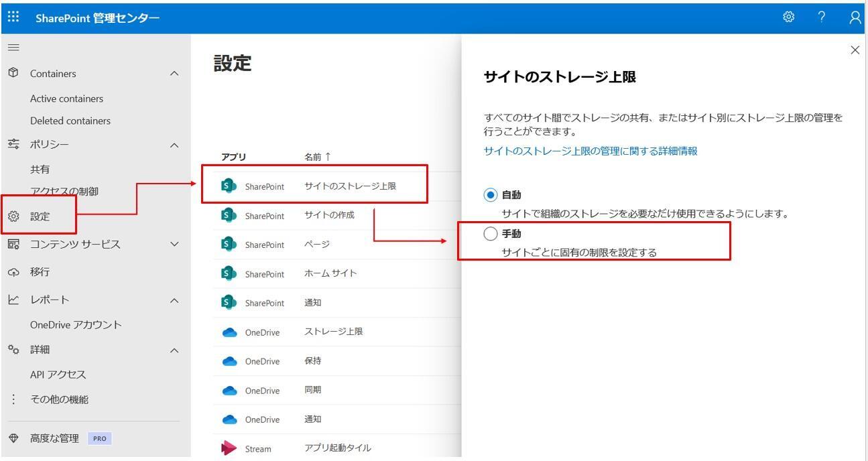Open the ホーム サイト setting

[330, 273]
